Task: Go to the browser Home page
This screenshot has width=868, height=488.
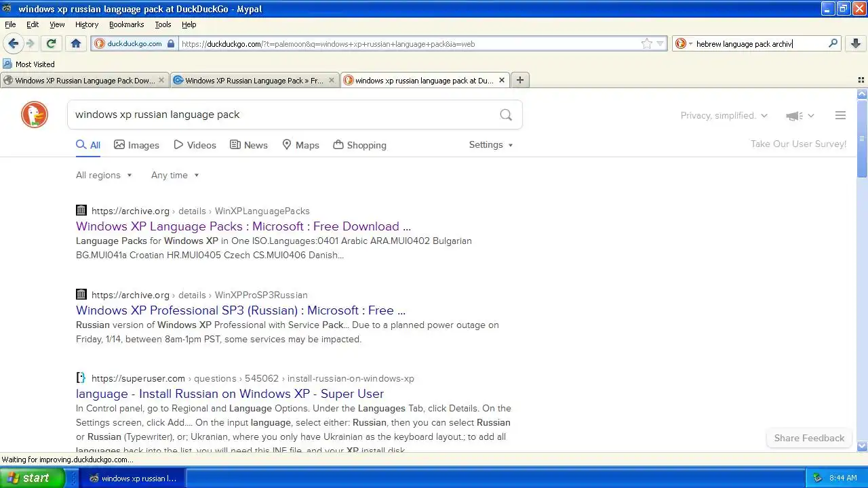Action: (76, 43)
